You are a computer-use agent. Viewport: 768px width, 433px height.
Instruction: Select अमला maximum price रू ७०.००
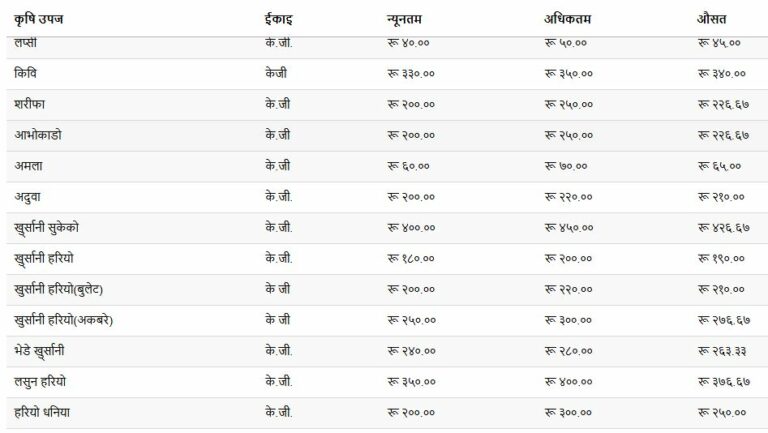click(566, 166)
